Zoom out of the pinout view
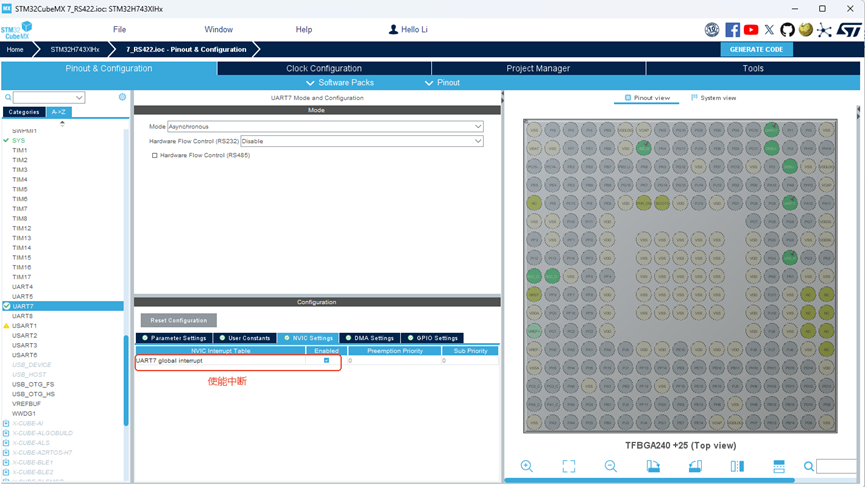The image size is (865, 487). click(x=611, y=466)
